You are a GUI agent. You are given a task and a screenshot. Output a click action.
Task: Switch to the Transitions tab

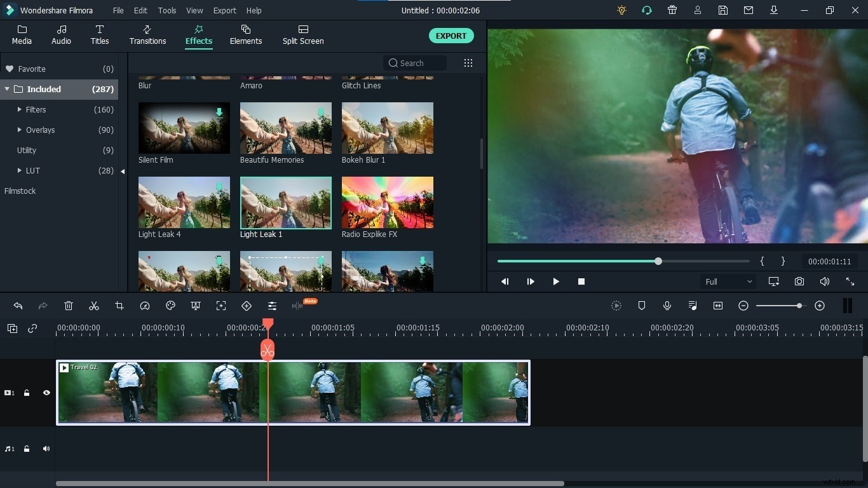click(147, 35)
